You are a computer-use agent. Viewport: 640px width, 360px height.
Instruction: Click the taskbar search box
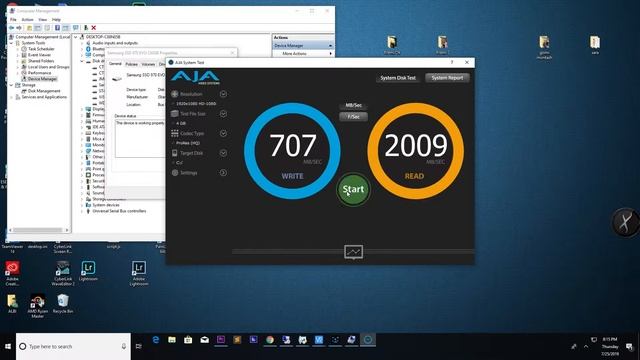[73, 347]
